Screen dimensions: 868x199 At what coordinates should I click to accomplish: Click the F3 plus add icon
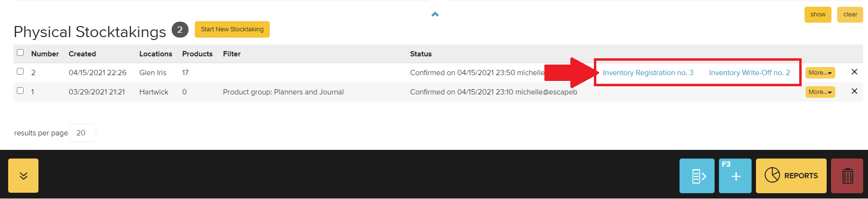[x=735, y=176]
